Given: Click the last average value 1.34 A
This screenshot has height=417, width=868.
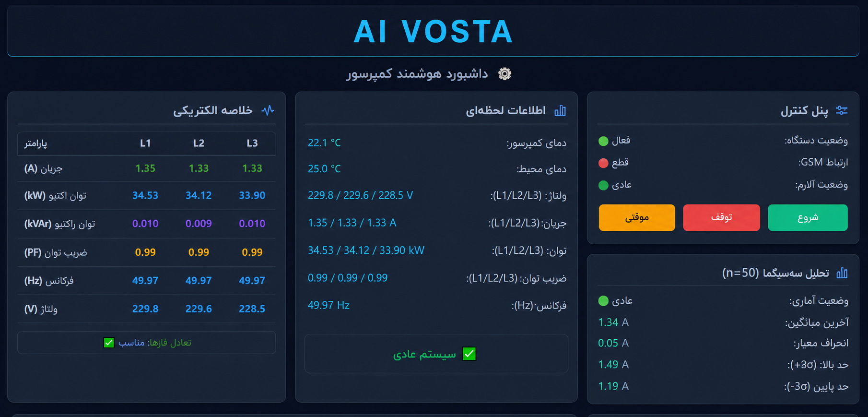Looking at the screenshot, I should (x=613, y=322).
